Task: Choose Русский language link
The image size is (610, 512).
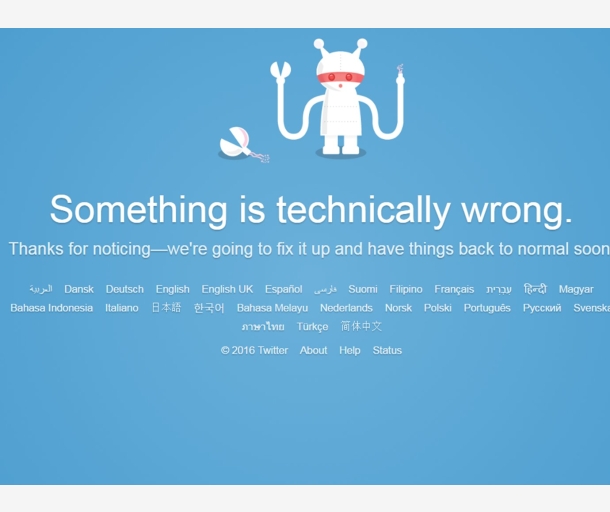Action: pos(542,308)
